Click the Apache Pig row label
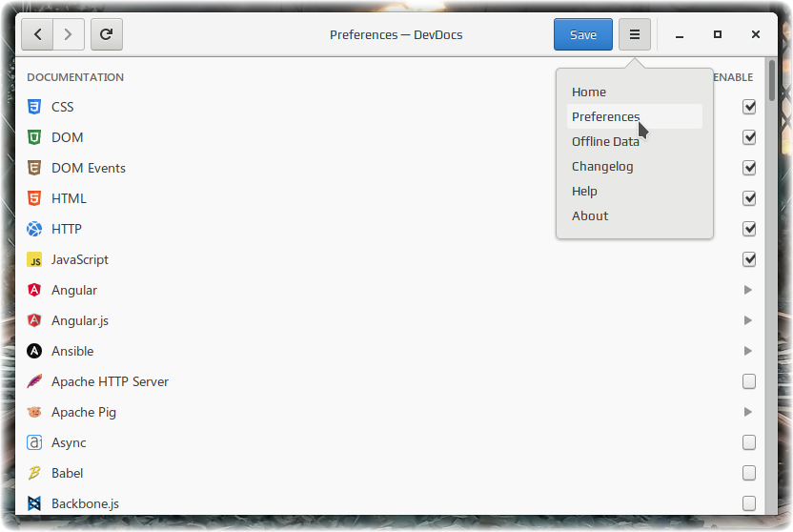Screen dimensions: 793x532 click(84, 413)
